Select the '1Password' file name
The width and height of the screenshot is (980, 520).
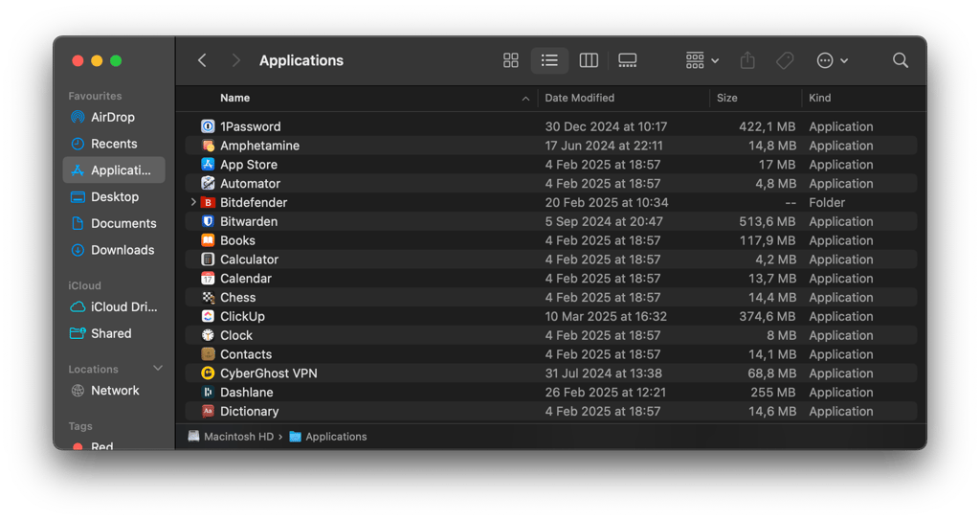point(250,126)
